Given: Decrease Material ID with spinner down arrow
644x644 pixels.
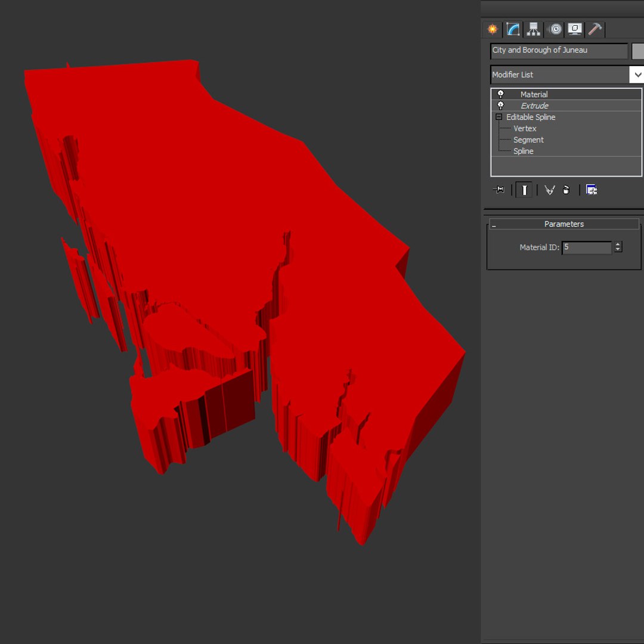Looking at the screenshot, I should [x=618, y=250].
